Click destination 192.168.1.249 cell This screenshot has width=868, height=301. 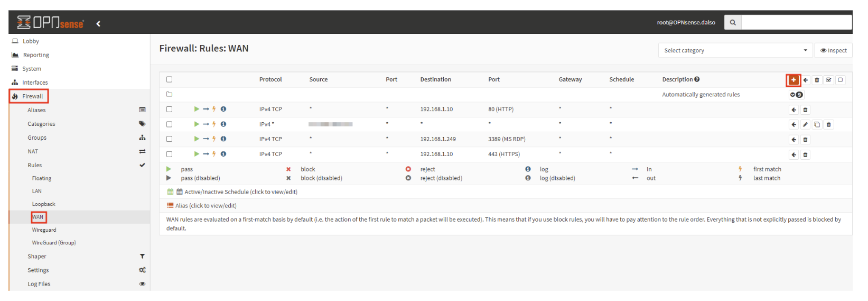[438, 139]
